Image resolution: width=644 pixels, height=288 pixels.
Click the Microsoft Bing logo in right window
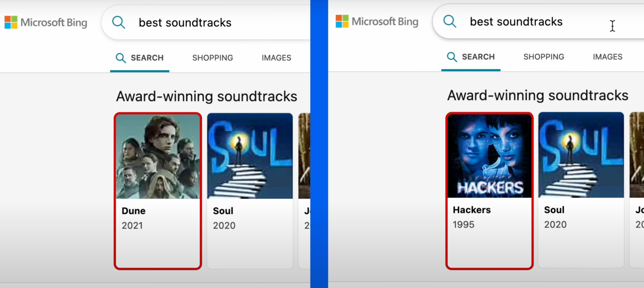[x=377, y=22]
